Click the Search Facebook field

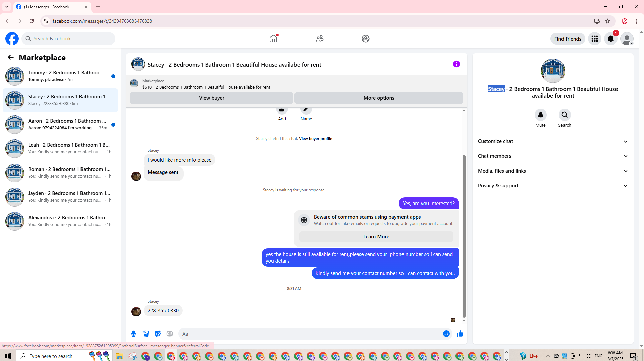68,39
